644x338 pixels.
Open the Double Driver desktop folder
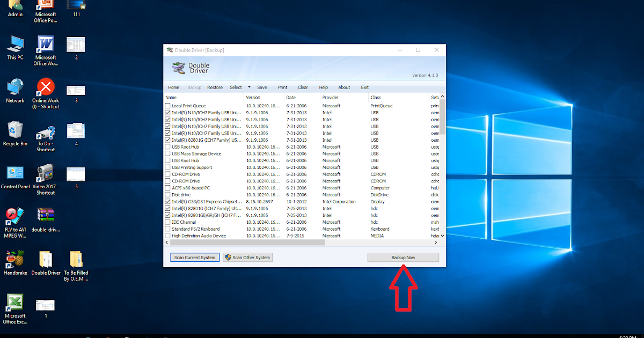tap(46, 263)
